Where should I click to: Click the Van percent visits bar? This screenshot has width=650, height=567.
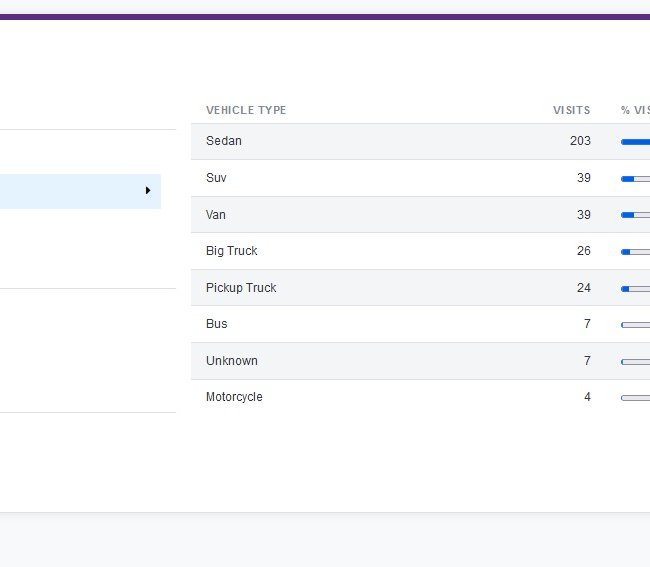click(x=635, y=215)
